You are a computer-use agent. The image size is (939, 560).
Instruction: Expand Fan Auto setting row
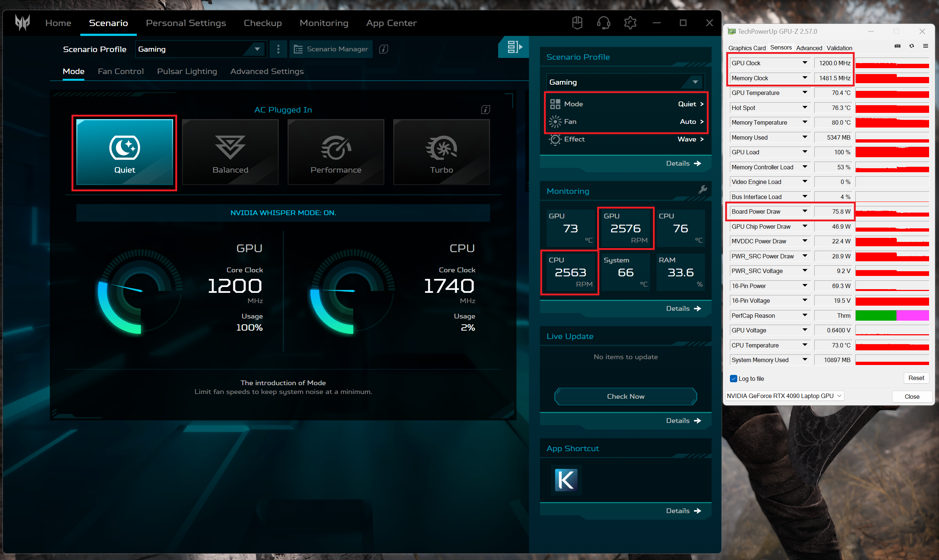(x=626, y=122)
